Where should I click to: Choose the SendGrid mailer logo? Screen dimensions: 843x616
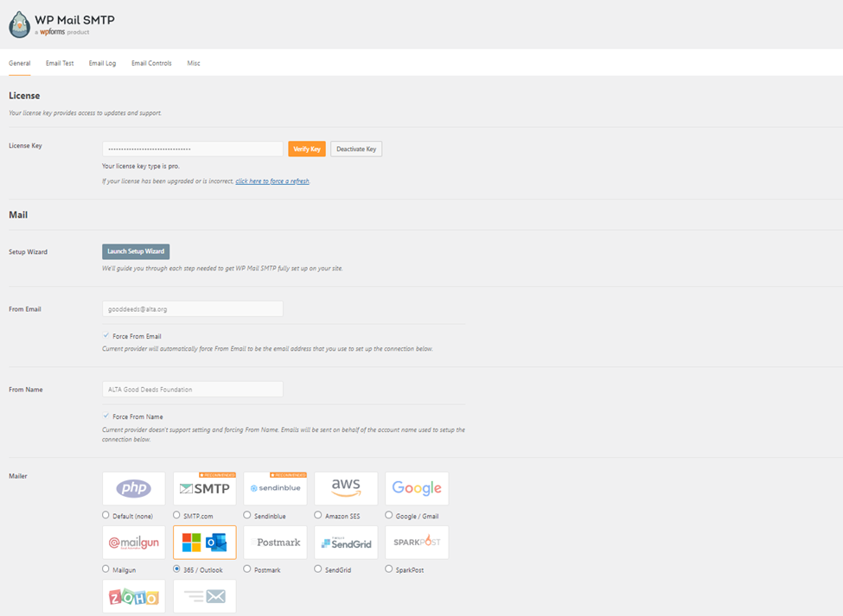(x=346, y=543)
